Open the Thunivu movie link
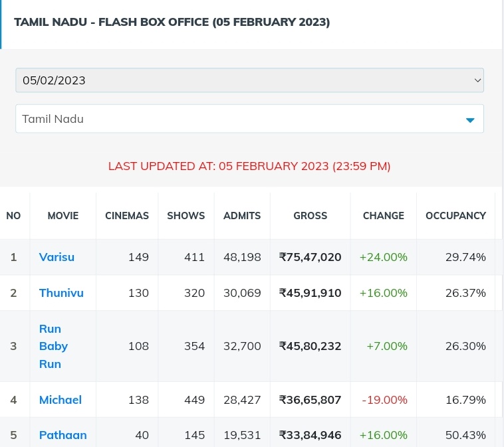This screenshot has width=504, height=447. point(61,293)
